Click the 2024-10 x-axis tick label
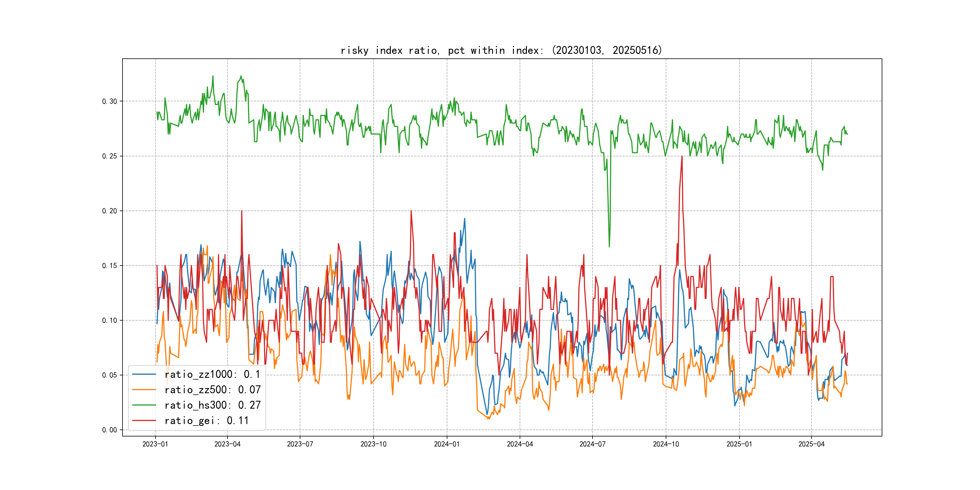This screenshot has height=490, width=980. point(666,444)
